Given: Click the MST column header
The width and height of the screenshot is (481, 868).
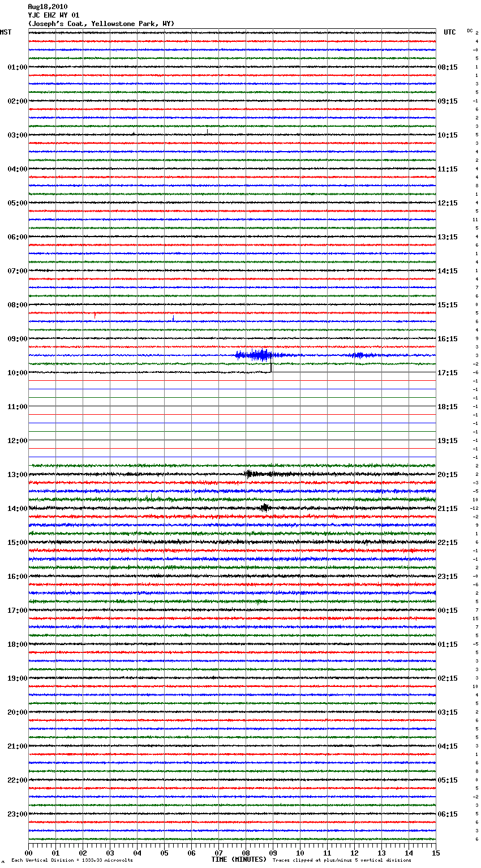Looking at the screenshot, I should click(6, 32).
